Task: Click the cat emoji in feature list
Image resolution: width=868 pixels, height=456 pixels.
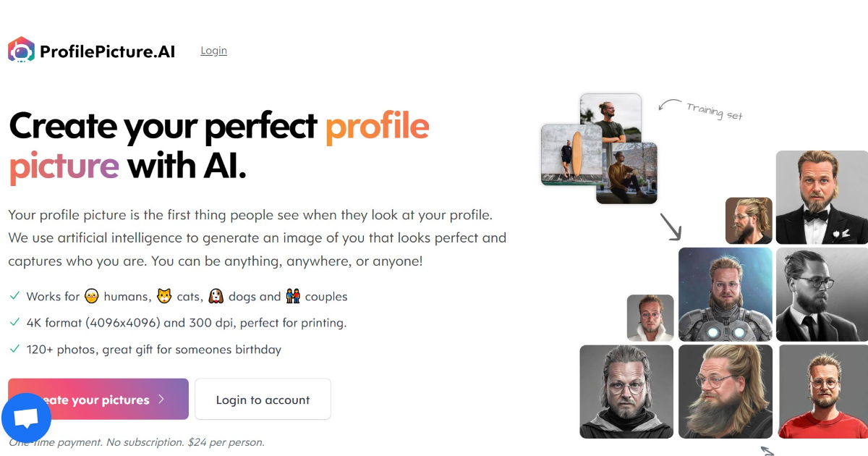Action: (x=163, y=295)
